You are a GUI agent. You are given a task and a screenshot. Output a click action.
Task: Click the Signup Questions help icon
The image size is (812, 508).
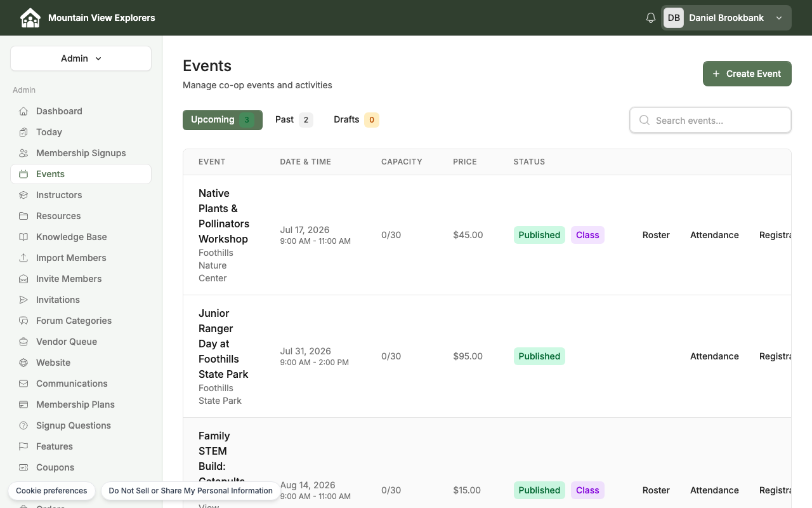click(23, 425)
